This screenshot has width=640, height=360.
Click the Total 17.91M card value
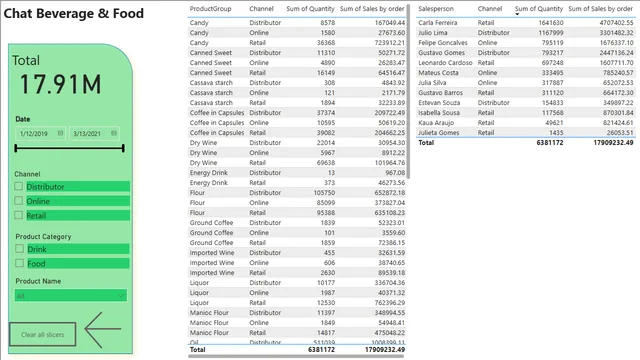click(60, 84)
